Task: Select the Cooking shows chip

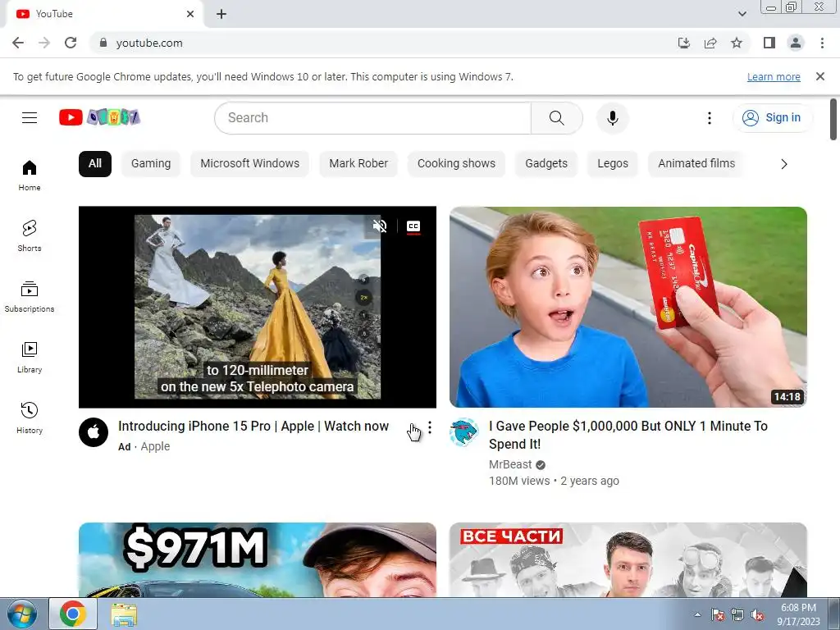Action: [x=456, y=163]
